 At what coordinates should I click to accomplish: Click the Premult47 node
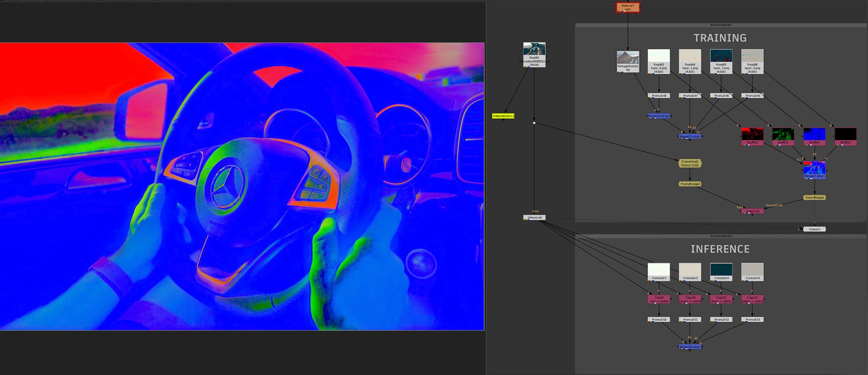pos(690,96)
